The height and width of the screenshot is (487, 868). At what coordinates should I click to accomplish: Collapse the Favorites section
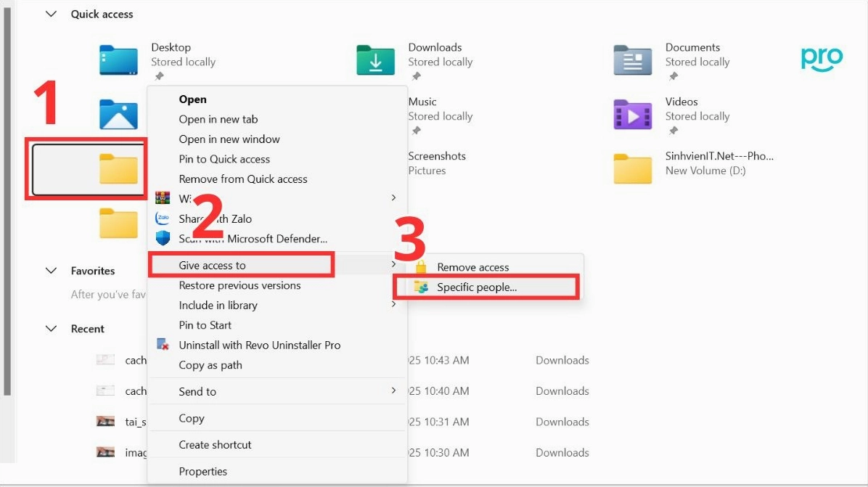click(51, 271)
